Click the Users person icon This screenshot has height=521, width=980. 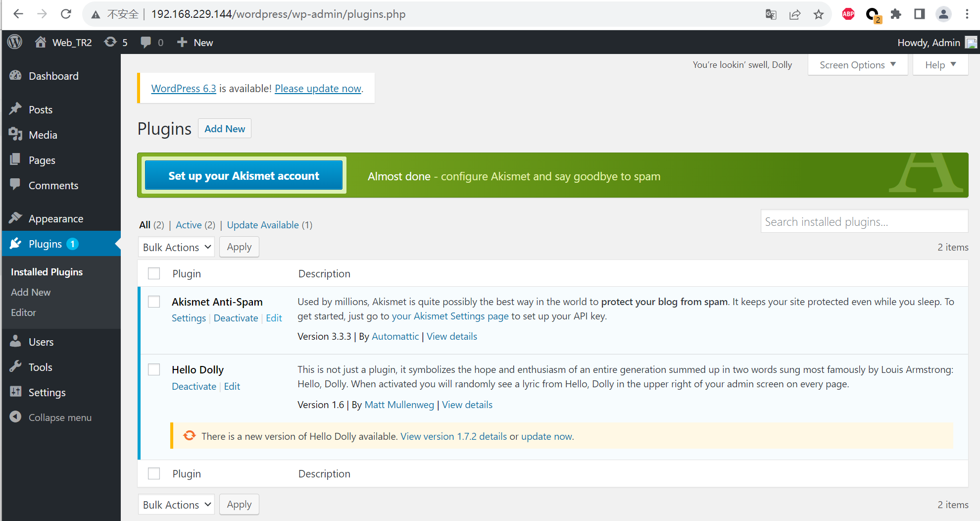pos(15,341)
